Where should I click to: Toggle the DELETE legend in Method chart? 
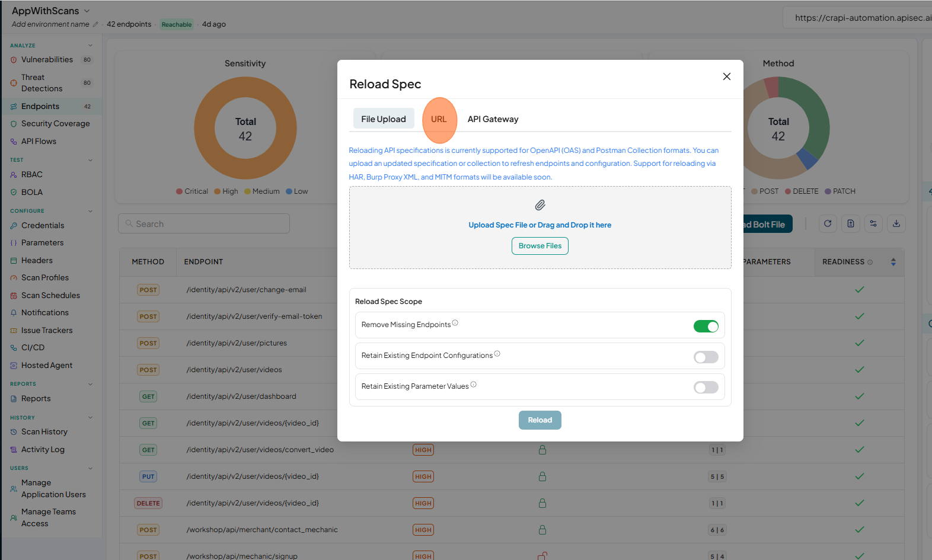[802, 191]
